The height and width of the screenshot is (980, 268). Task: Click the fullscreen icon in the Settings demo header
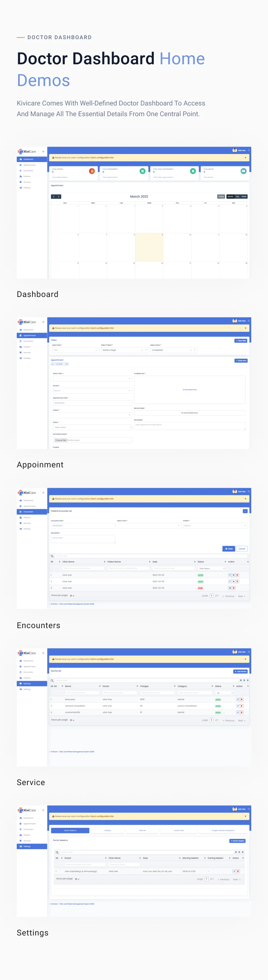click(249, 809)
